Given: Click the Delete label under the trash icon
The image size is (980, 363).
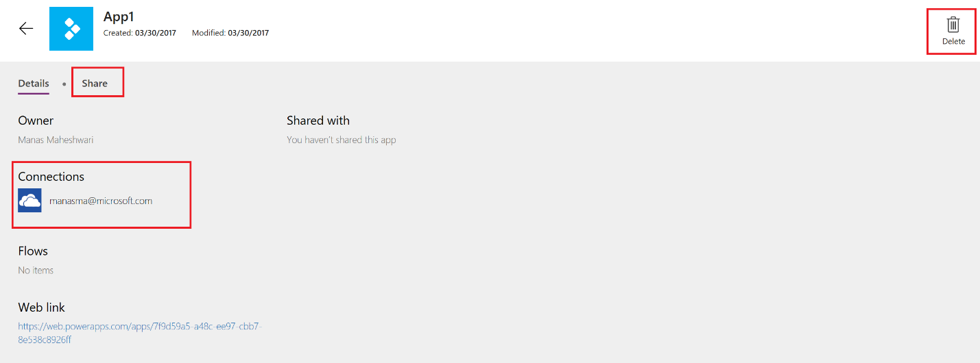Looking at the screenshot, I should pos(953,42).
